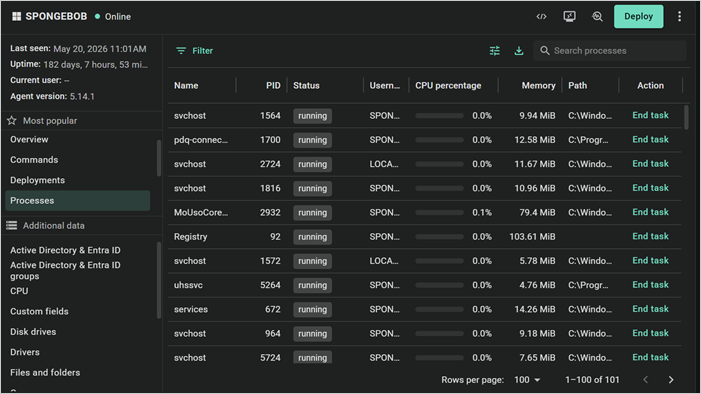Viewport: 701px width, 394px height.
Task: Click PID 2932 cell
Action: (x=270, y=212)
